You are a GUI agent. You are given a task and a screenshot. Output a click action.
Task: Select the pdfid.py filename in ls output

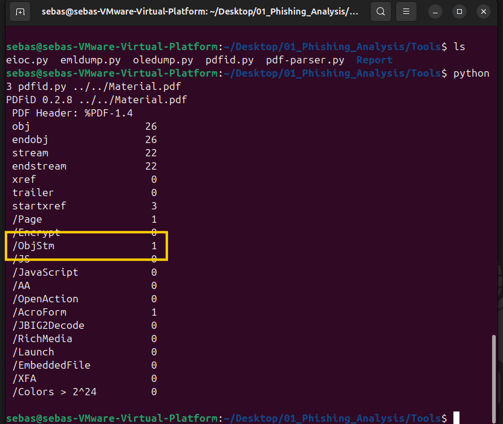tap(229, 60)
